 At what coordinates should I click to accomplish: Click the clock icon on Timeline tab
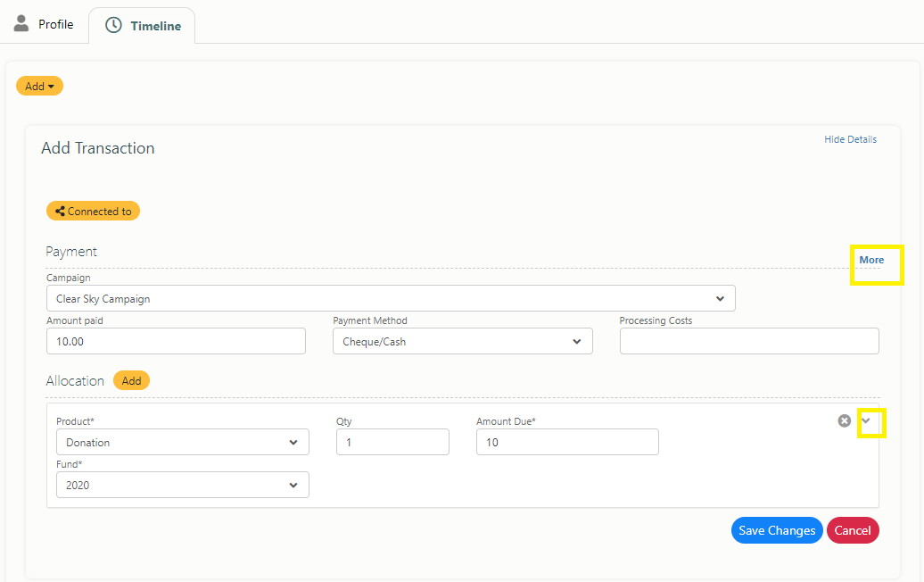click(x=113, y=25)
